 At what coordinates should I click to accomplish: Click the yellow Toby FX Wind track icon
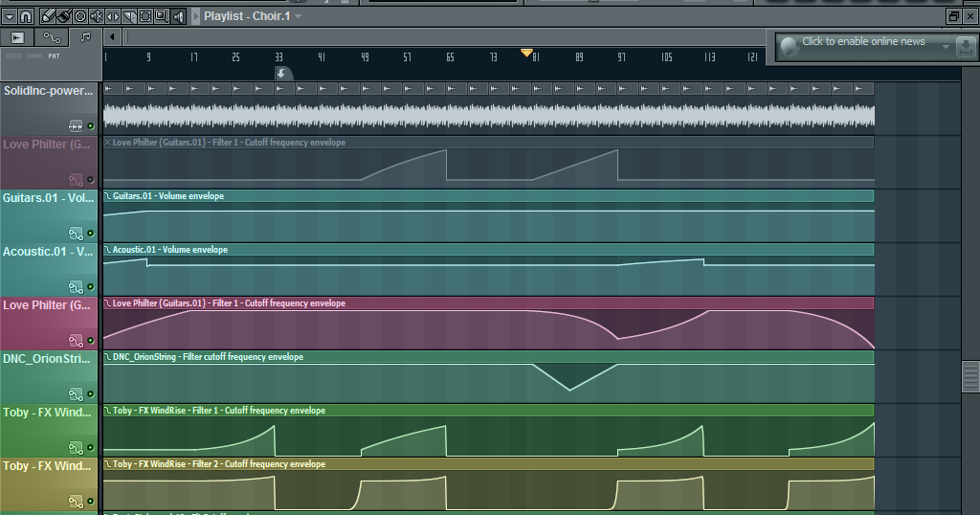(x=76, y=502)
